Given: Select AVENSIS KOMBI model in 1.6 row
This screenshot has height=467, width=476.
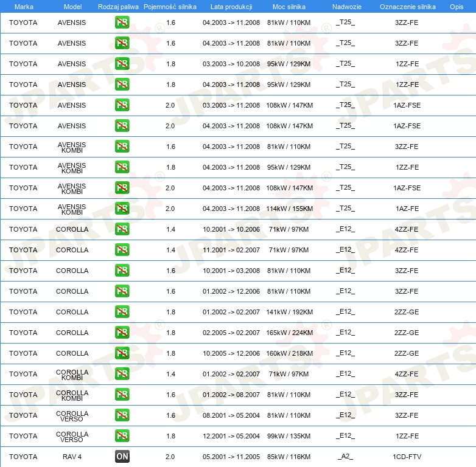Looking at the screenshot, I should click(72, 147).
